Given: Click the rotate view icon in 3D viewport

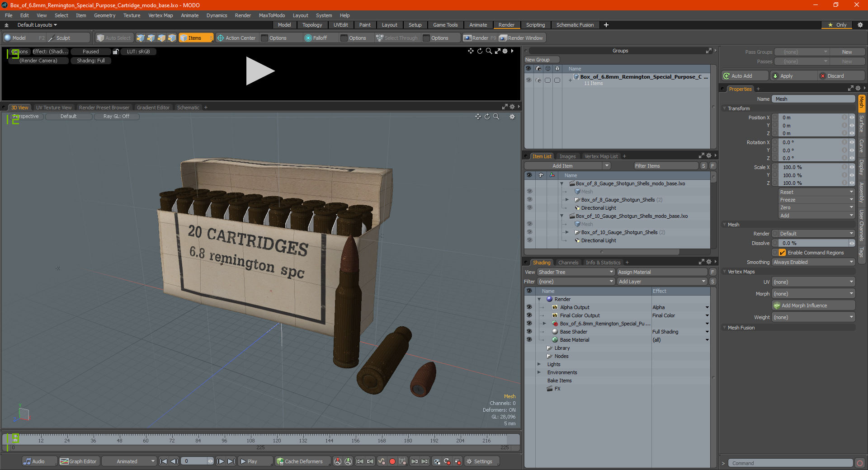Looking at the screenshot, I should [487, 117].
